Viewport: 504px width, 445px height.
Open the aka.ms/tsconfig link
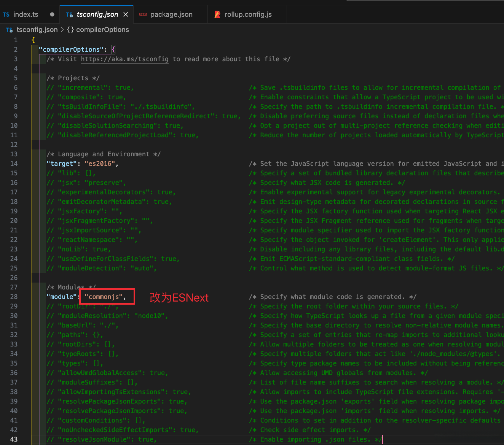click(124, 59)
